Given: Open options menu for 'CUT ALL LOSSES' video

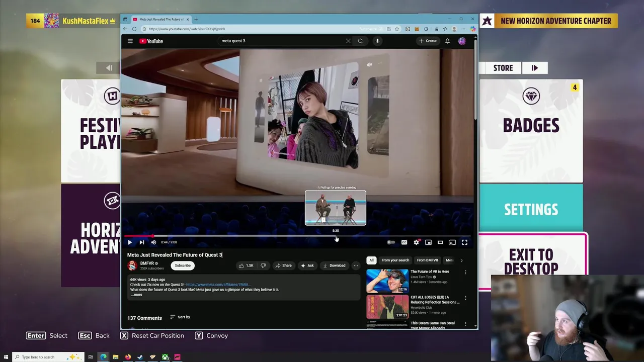Looking at the screenshot, I should [465, 298].
